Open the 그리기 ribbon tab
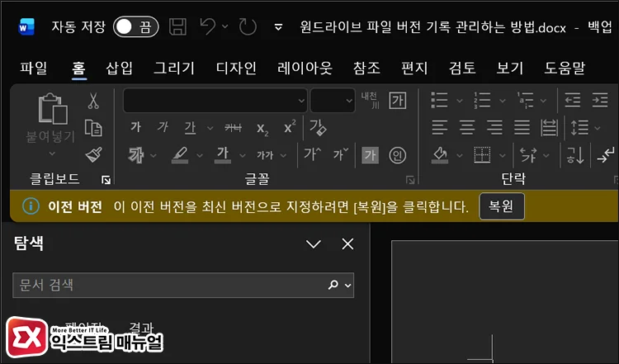Viewport: 619px width, 364px height. [x=174, y=68]
